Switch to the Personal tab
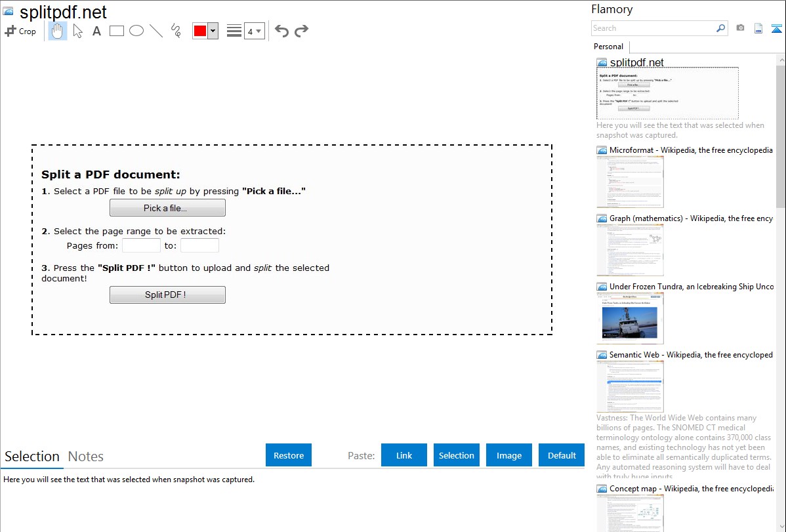 (609, 46)
